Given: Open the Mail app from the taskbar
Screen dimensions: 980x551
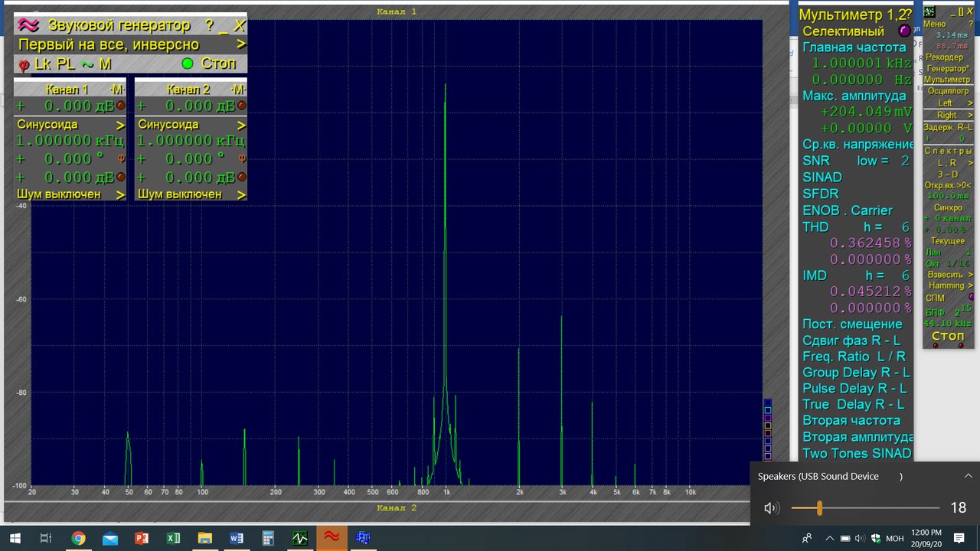Looking at the screenshot, I should tap(109, 538).
